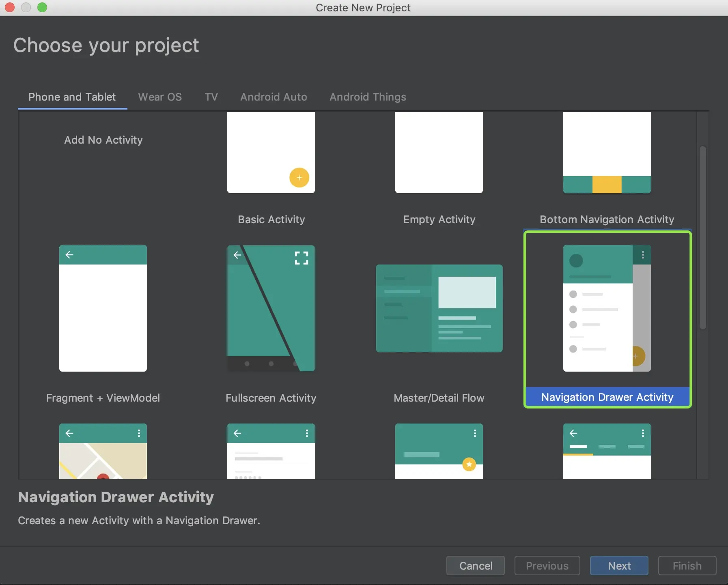The height and width of the screenshot is (585, 728).
Task: Select the template thumbnail with yellow tab indicator
Action: 607,451
